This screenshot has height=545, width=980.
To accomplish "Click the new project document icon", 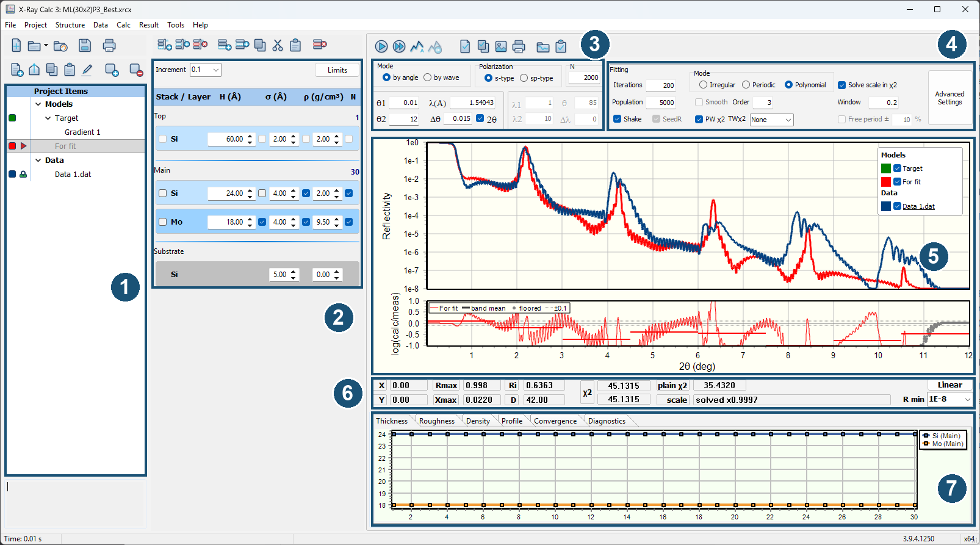I will click(16, 45).
